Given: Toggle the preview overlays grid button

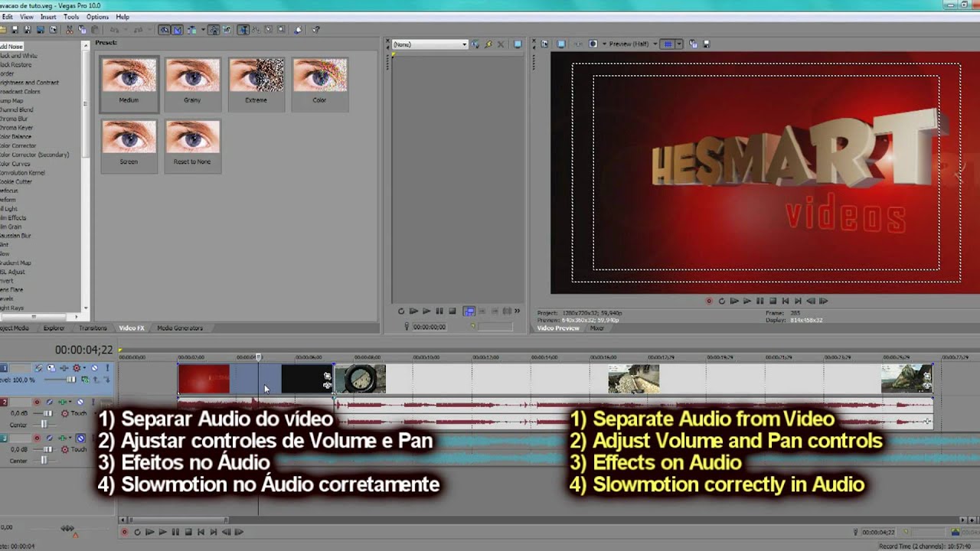Looking at the screenshot, I should point(668,44).
